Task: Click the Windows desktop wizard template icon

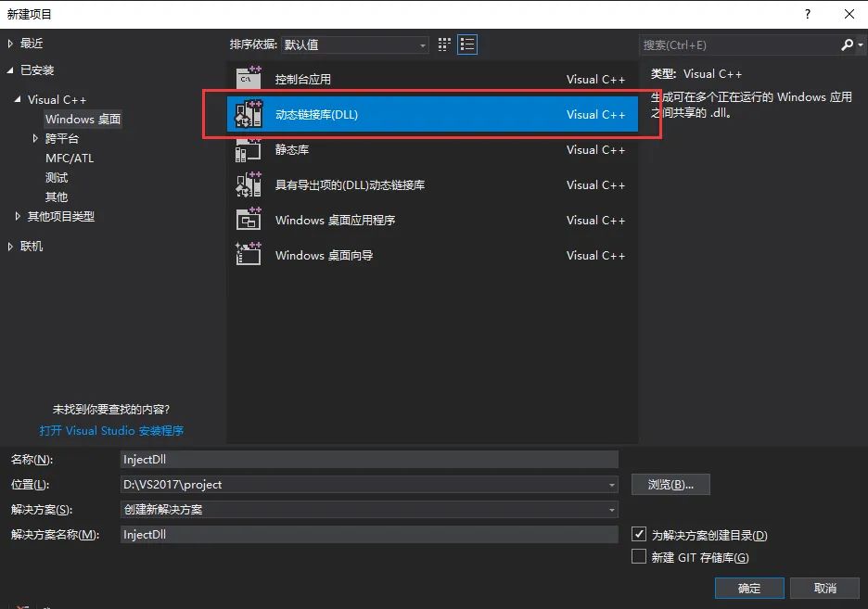Action: tap(249, 254)
